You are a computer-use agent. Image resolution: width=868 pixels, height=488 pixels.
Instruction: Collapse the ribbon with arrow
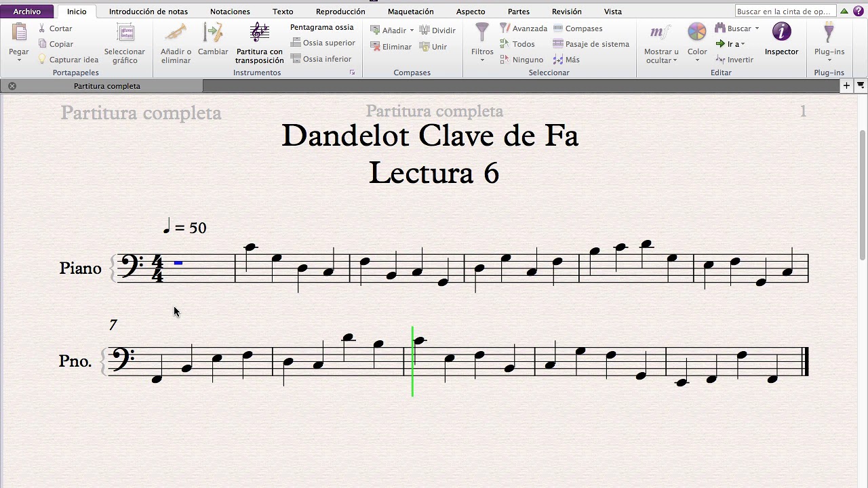pyautogui.click(x=844, y=11)
